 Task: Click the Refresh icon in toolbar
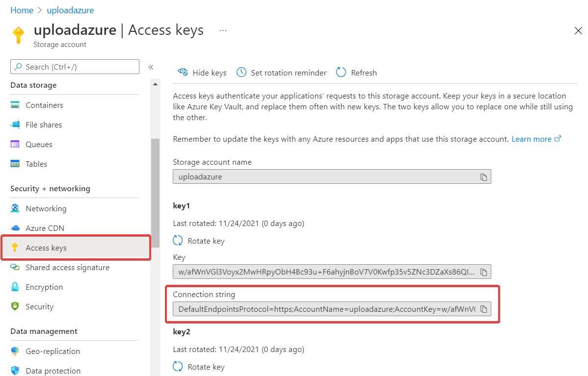tap(341, 73)
